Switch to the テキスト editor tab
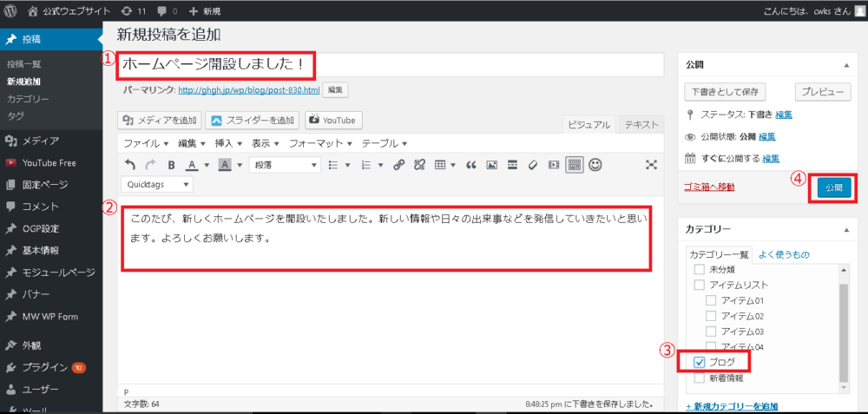The height and width of the screenshot is (414, 868). tap(641, 124)
